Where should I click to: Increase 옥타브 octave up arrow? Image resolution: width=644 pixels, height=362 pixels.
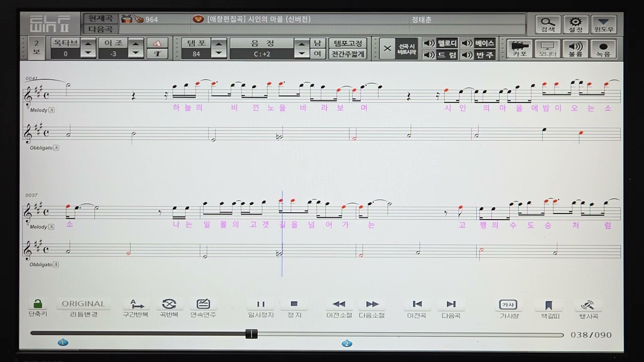tap(88, 44)
